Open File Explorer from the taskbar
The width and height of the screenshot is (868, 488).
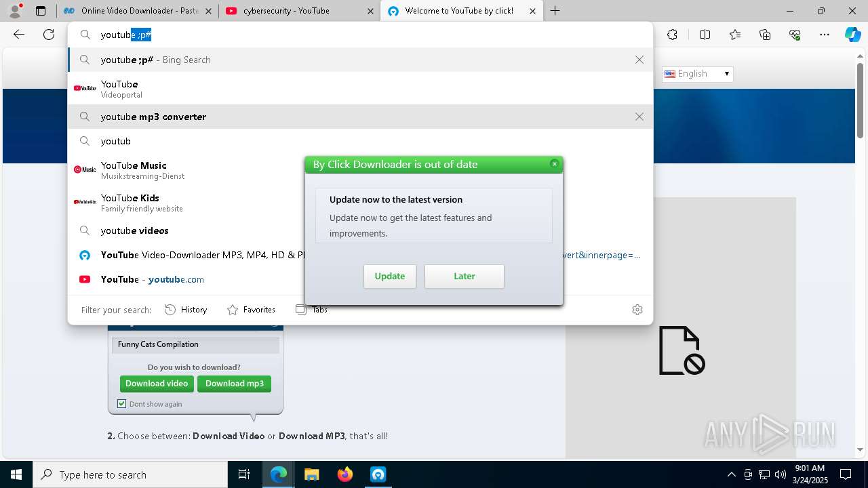311,474
